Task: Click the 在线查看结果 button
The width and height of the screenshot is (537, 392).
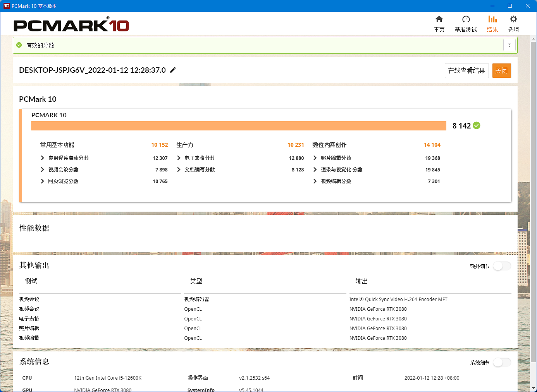Action: [x=466, y=70]
